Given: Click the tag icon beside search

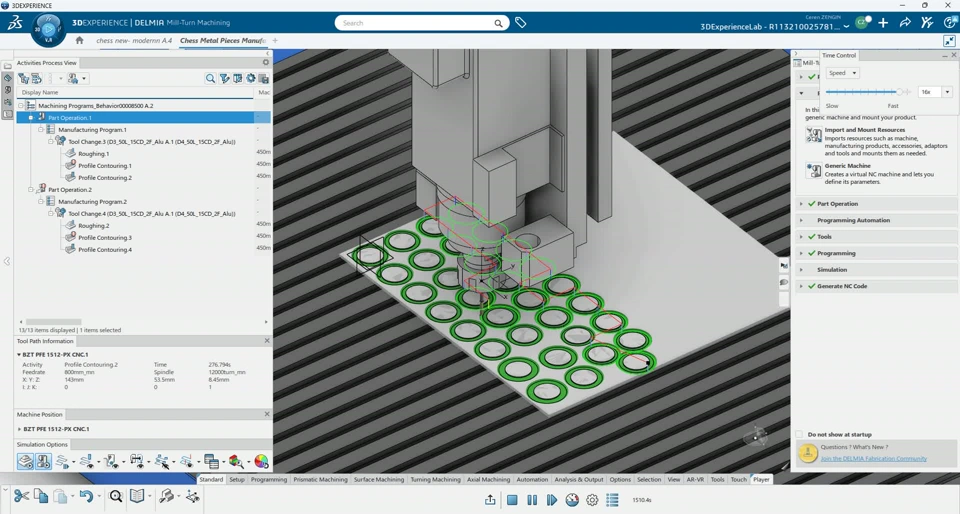Looking at the screenshot, I should pyautogui.click(x=520, y=23).
